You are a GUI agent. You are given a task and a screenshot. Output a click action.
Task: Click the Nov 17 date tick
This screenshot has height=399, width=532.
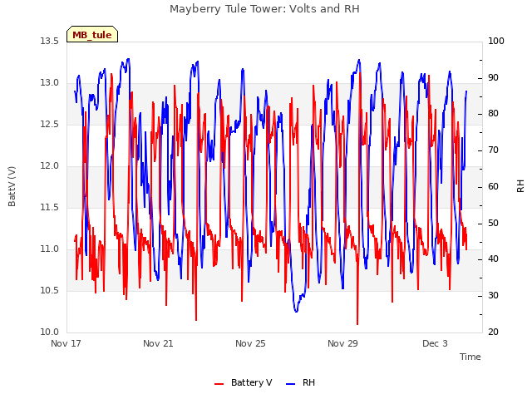click(66, 343)
